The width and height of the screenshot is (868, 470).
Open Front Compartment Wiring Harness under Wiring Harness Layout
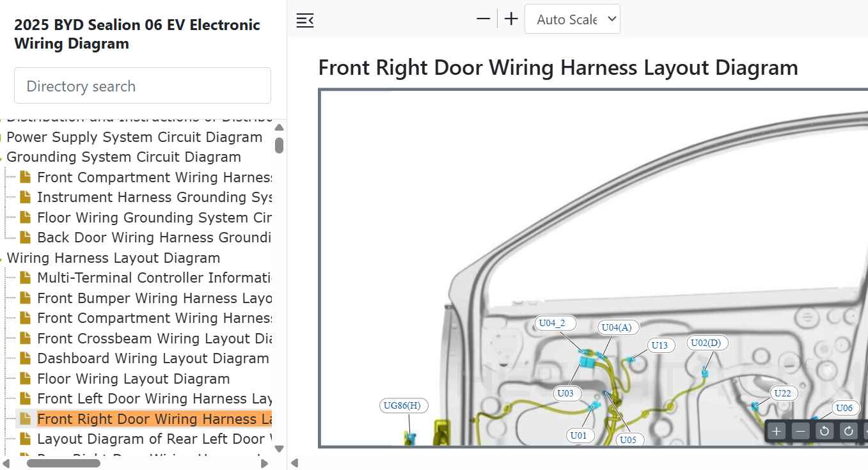(154, 318)
